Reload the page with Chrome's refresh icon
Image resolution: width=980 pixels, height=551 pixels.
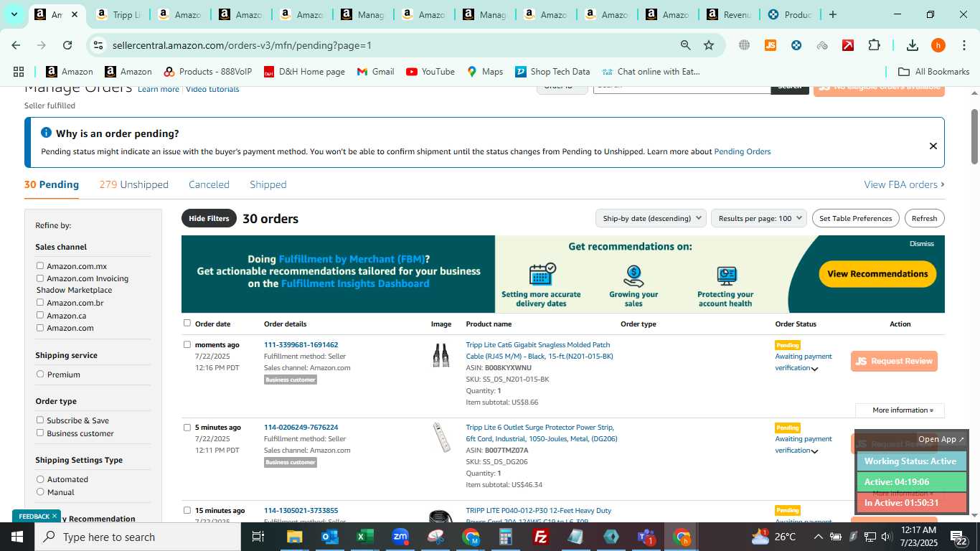pyautogui.click(x=67, y=45)
